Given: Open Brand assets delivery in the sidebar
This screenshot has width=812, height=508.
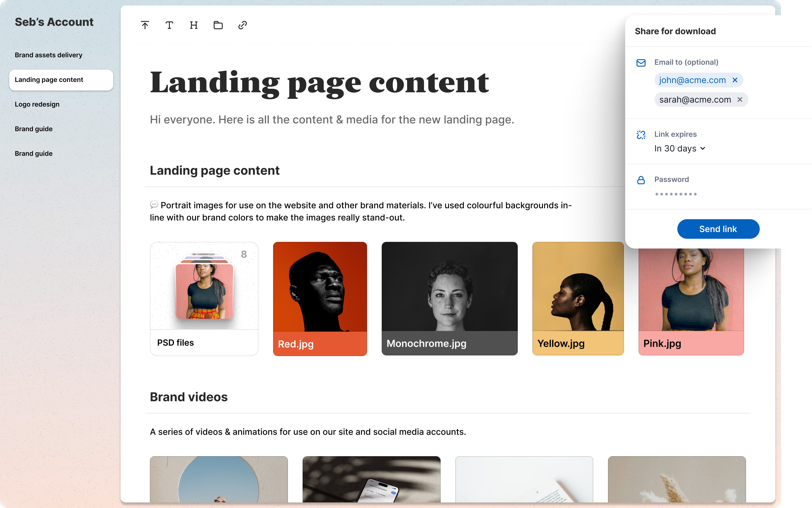Looking at the screenshot, I should point(48,55).
